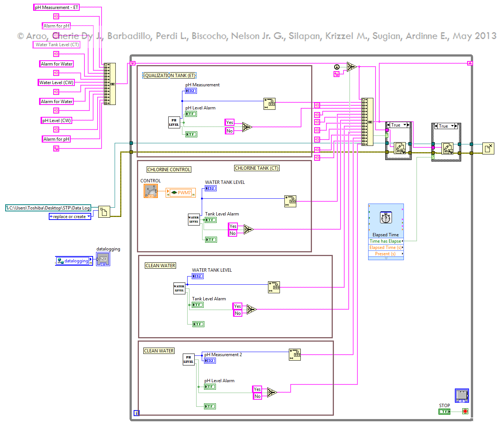Viewport: 504px width, 425px height.
Task: Select the Yes string constant in Equalization Tank
Action: (230, 122)
